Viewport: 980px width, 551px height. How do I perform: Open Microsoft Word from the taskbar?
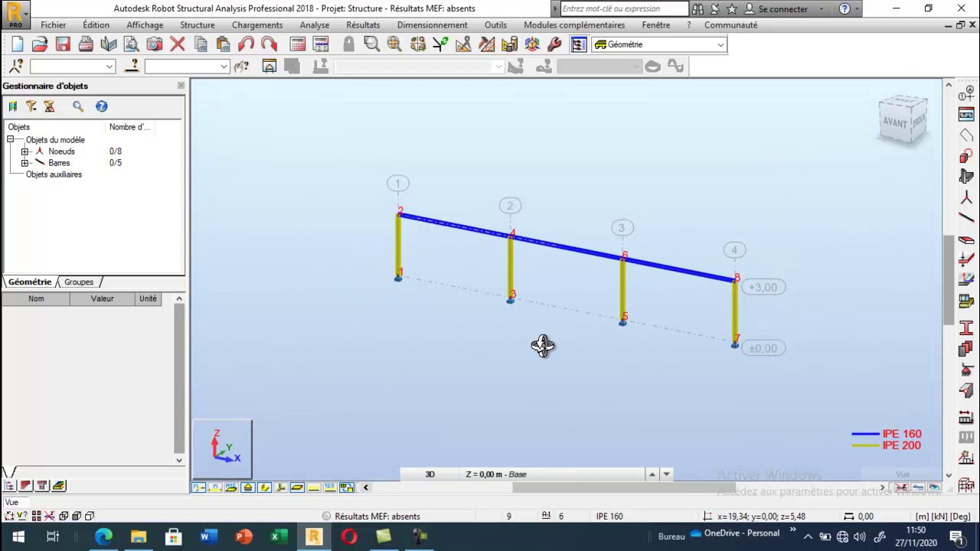click(208, 536)
